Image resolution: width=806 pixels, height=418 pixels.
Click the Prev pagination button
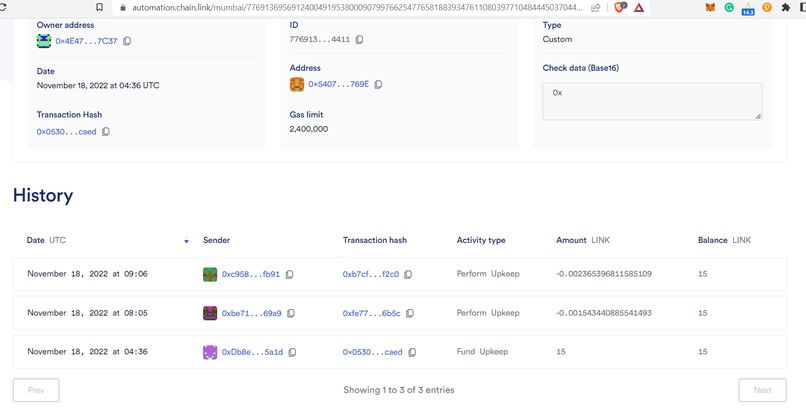(x=36, y=390)
